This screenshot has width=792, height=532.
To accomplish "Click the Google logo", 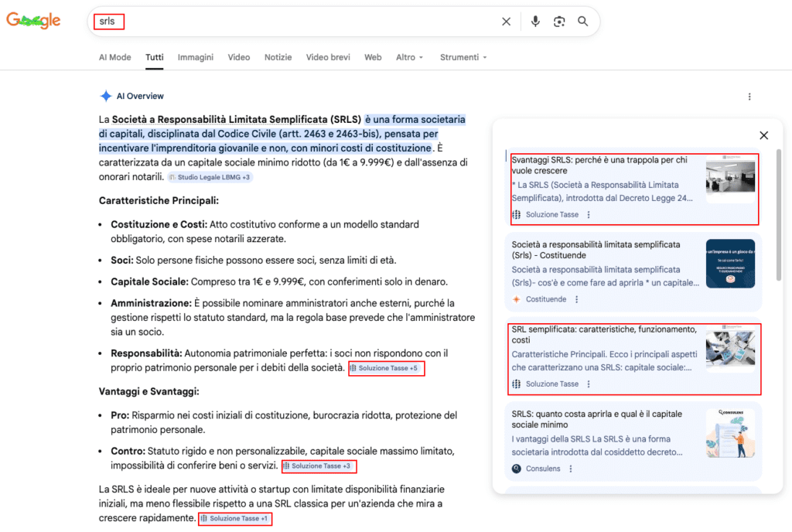I will pos(33,21).
